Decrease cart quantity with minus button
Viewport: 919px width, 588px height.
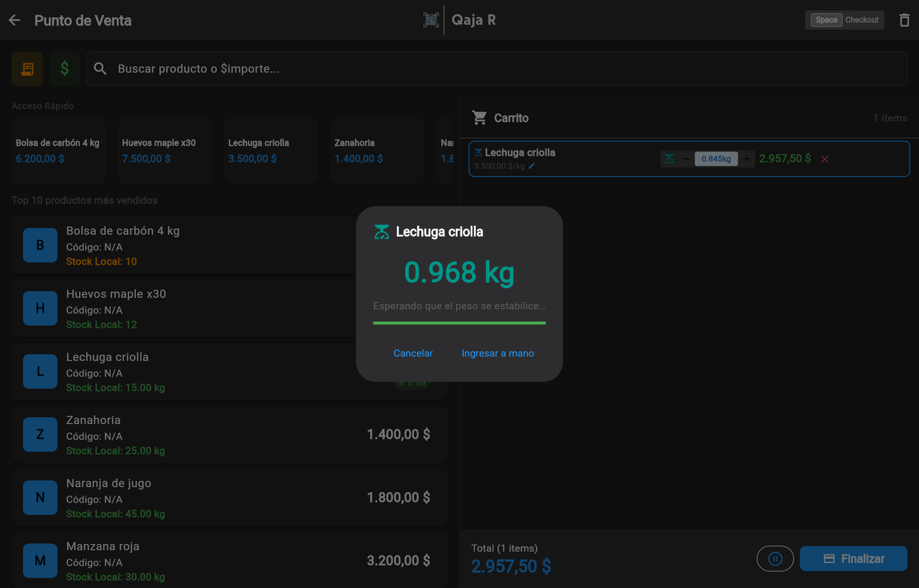coord(686,159)
